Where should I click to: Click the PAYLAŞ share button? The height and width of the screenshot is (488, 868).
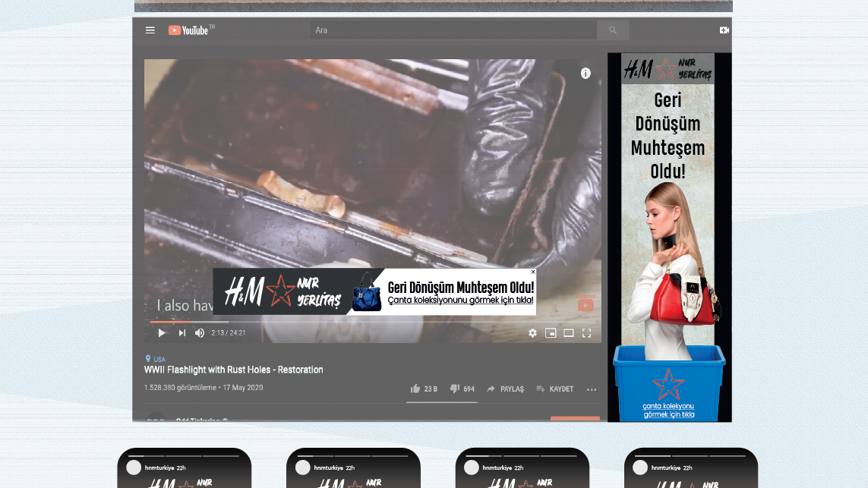click(505, 389)
